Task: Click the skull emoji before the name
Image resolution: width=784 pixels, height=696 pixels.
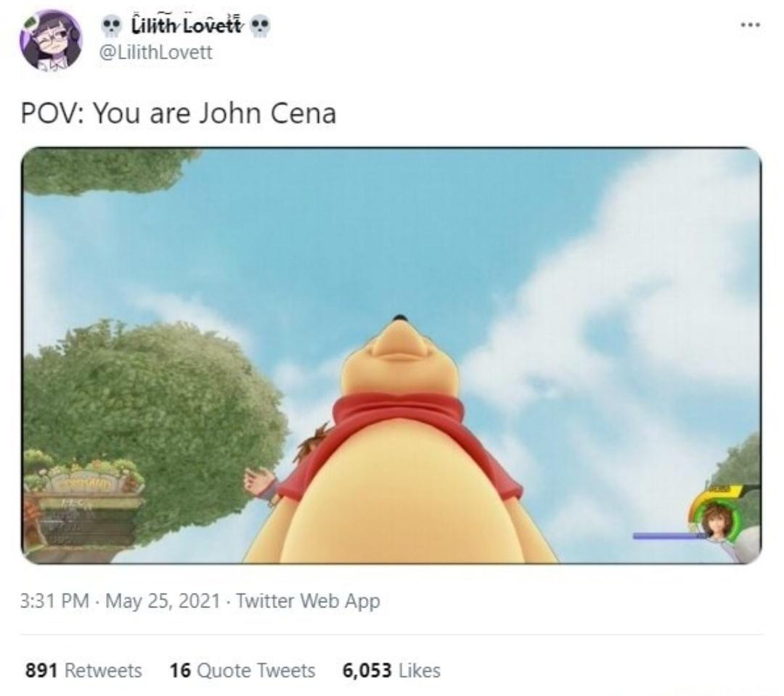Action: point(111,26)
